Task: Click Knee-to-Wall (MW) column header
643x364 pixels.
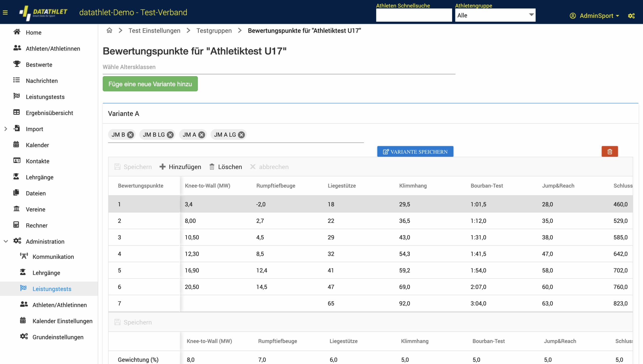Action: point(207,186)
